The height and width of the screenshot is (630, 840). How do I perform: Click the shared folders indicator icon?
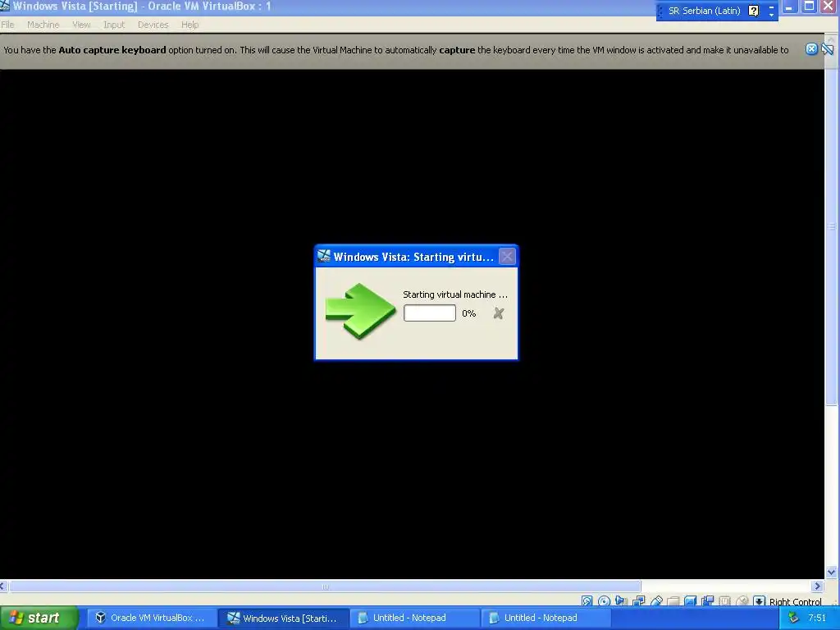click(673, 601)
